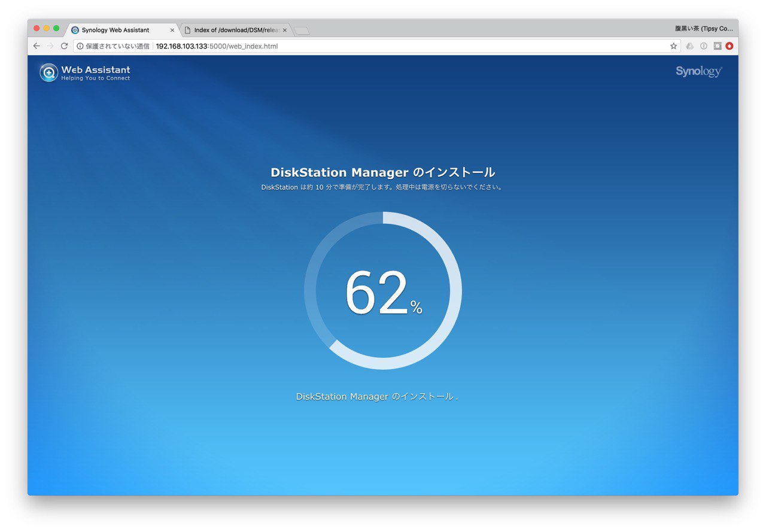Click the grey square extension icon
Screen dimensions: 766x532
click(x=718, y=46)
